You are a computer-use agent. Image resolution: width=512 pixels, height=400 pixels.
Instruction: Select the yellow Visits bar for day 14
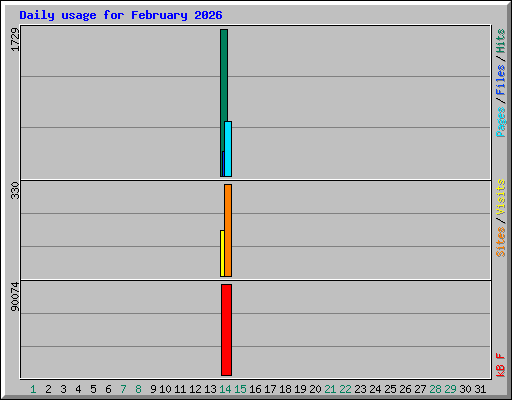(222, 253)
